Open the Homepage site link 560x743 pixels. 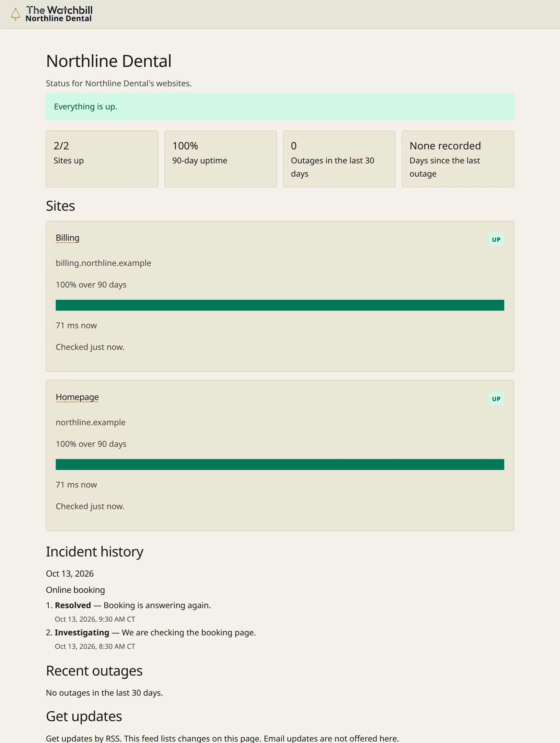(77, 397)
